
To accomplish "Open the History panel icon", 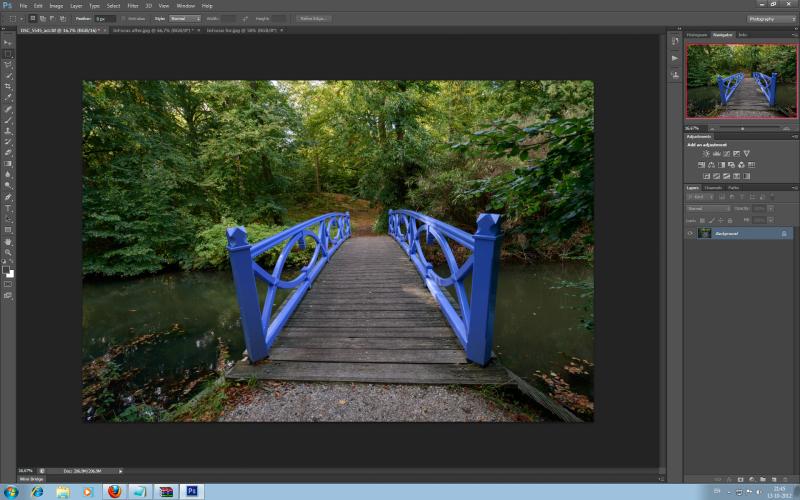I will 675,41.
